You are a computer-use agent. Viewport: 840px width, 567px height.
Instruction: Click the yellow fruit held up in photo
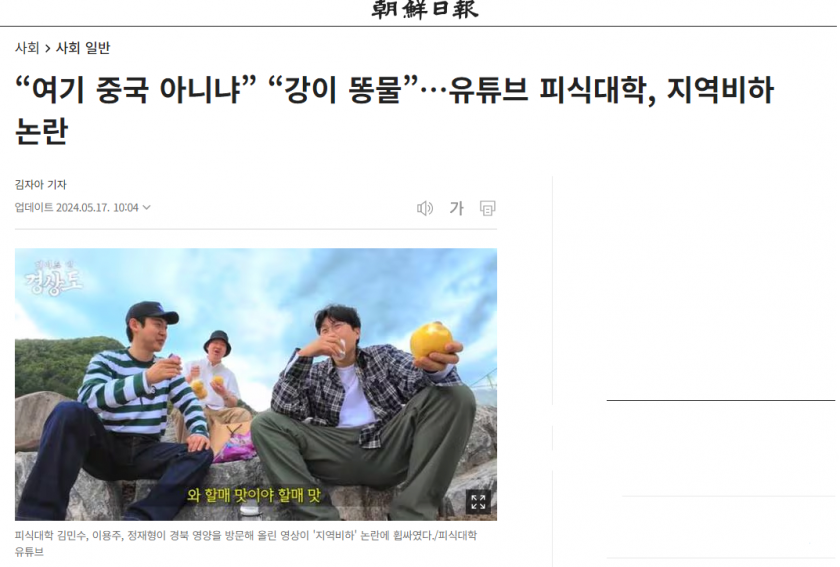[x=430, y=340]
